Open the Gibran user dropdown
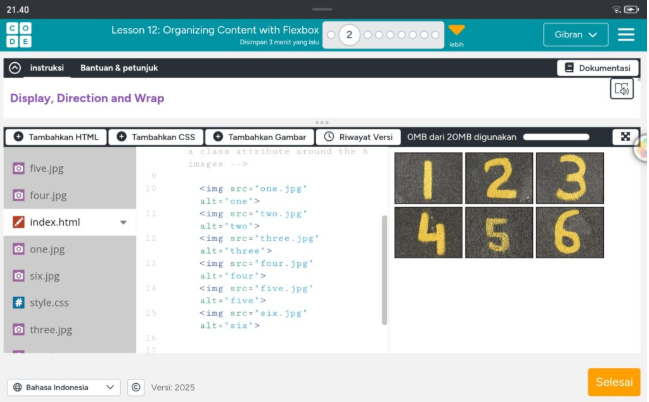649x402 pixels. [x=575, y=35]
